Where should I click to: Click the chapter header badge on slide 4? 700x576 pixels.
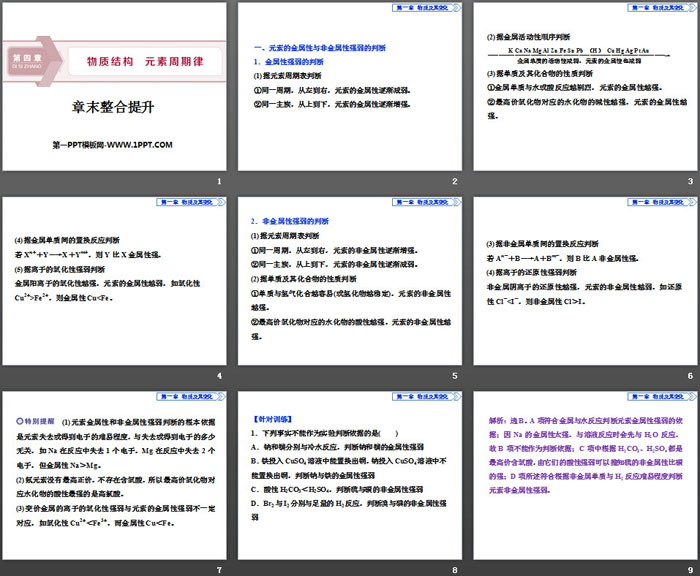[191, 202]
